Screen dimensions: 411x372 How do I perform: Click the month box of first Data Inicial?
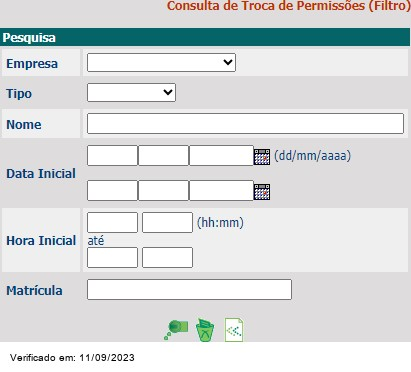[163, 155]
